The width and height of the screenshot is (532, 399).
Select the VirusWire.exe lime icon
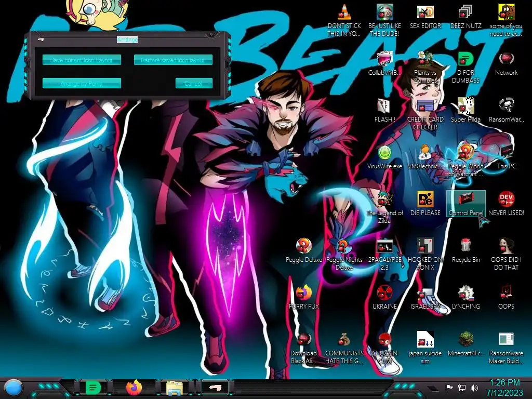384,157
